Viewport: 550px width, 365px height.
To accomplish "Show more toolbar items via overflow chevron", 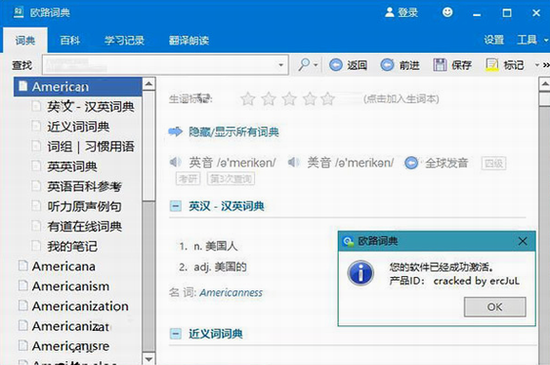I will [x=546, y=65].
